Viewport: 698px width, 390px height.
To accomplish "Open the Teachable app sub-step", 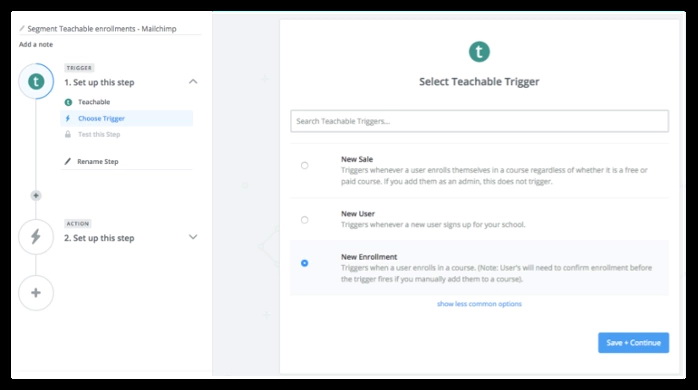I will [94, 102].
